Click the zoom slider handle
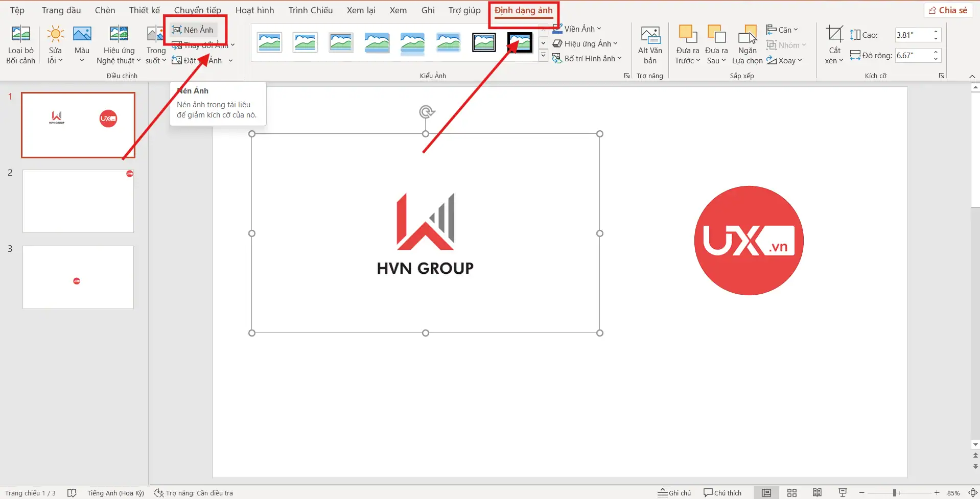980x499 pixels. coord(895,493)
